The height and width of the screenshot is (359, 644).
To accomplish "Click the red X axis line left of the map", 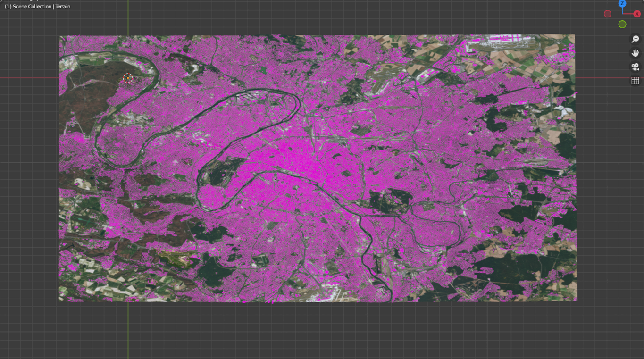I will coord(28,78).
